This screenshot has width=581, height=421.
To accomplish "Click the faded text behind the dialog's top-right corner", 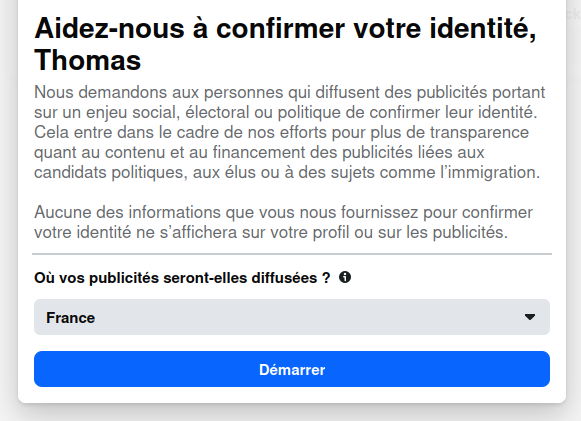I will pyautogui.click(x=574, y=14).
